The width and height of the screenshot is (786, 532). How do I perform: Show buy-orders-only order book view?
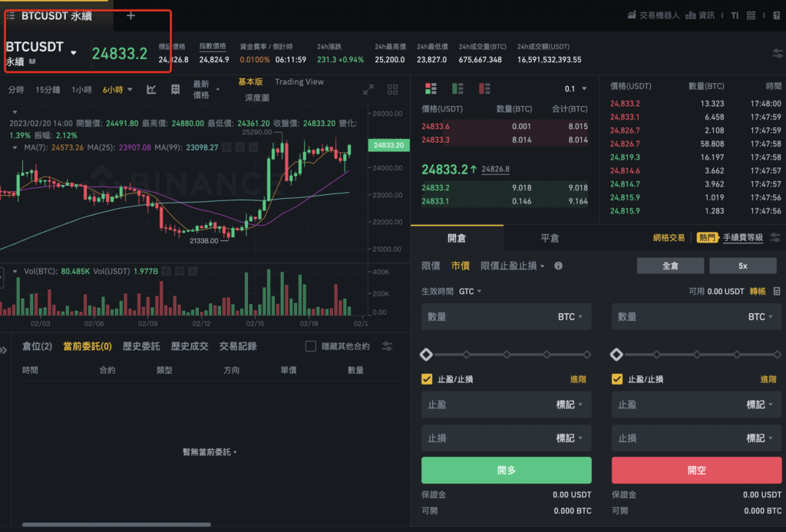pyautogui.click(x=457, y=89)
